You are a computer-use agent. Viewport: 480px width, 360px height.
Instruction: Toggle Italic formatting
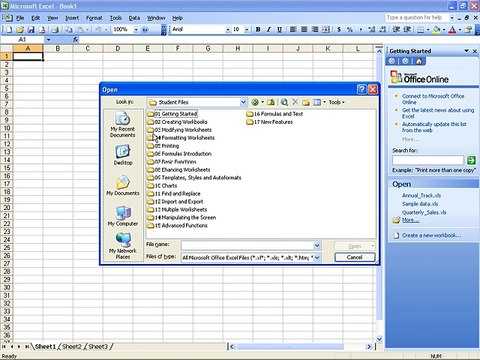tap(268, 30)
